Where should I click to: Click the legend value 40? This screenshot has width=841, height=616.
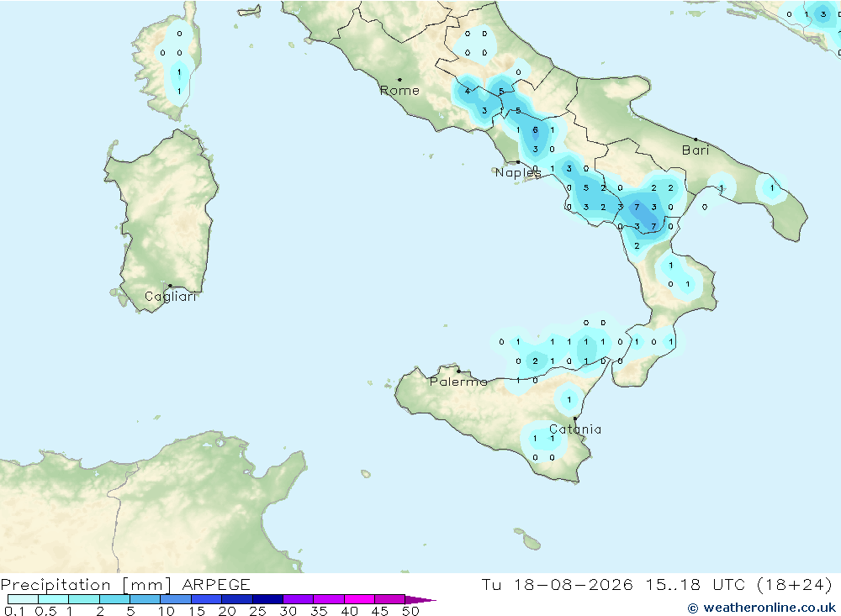pyautogui.click(x=350, y=611)
